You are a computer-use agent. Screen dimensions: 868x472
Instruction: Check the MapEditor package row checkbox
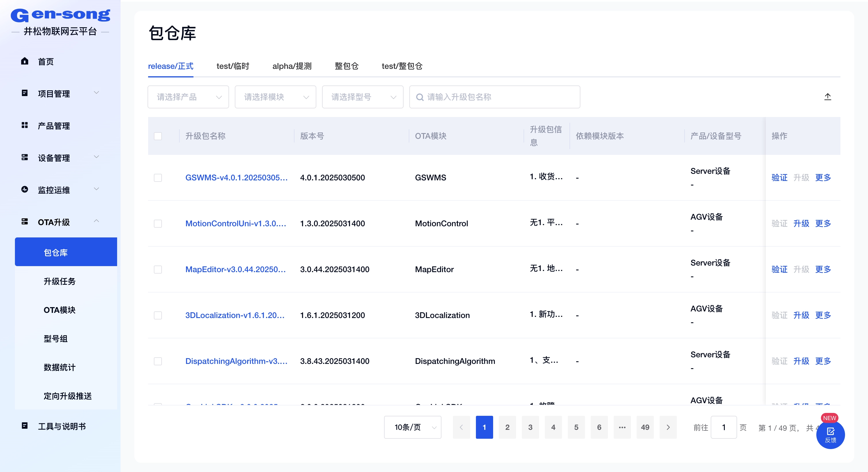pos(158,269)
